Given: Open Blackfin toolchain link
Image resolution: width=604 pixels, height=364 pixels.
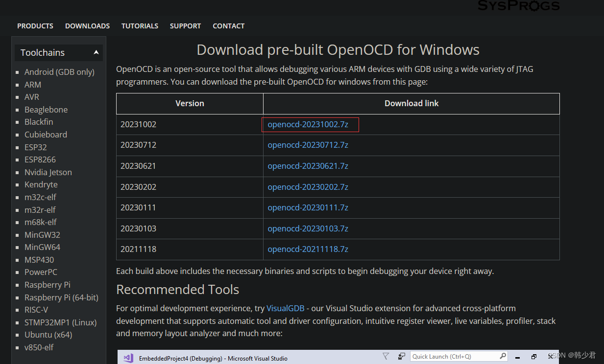Looking at the screenshot, I should click(39, 122).
